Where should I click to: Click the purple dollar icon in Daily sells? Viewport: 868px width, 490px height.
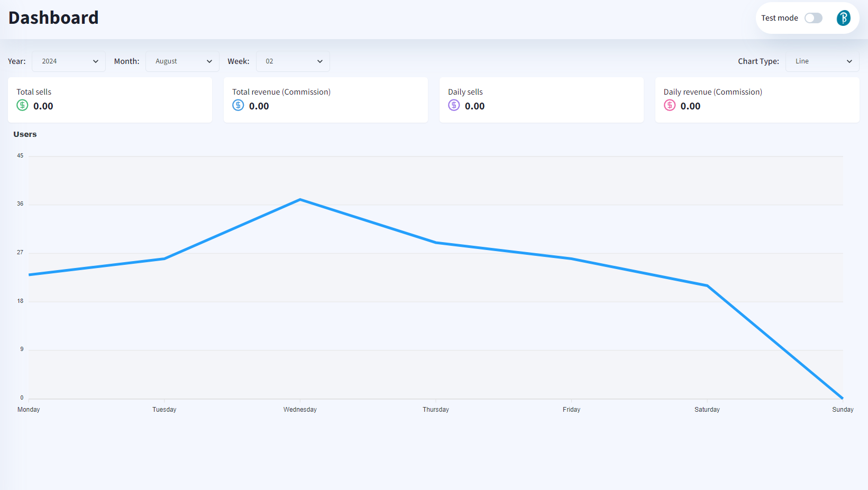click(454, 105)
